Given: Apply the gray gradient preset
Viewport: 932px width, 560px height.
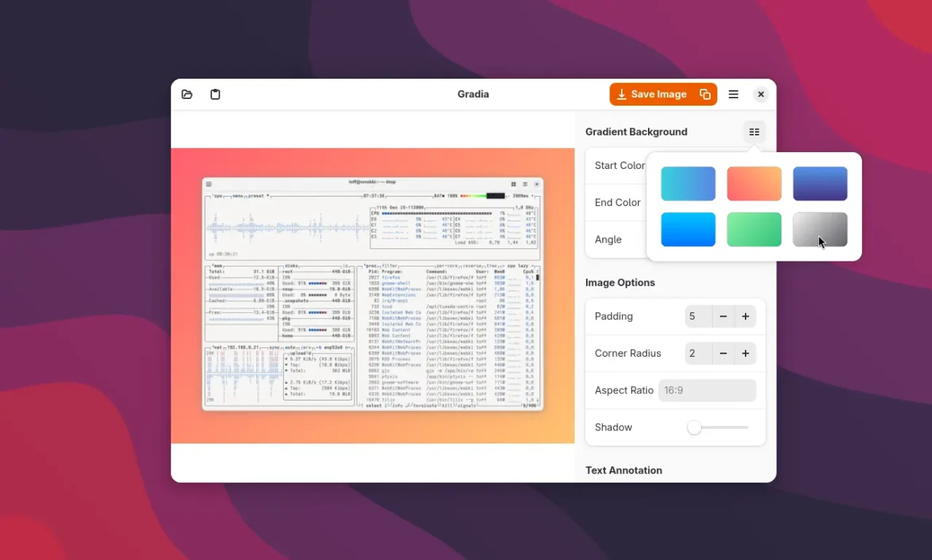Looking at the screenshot, I should point(820,229).
